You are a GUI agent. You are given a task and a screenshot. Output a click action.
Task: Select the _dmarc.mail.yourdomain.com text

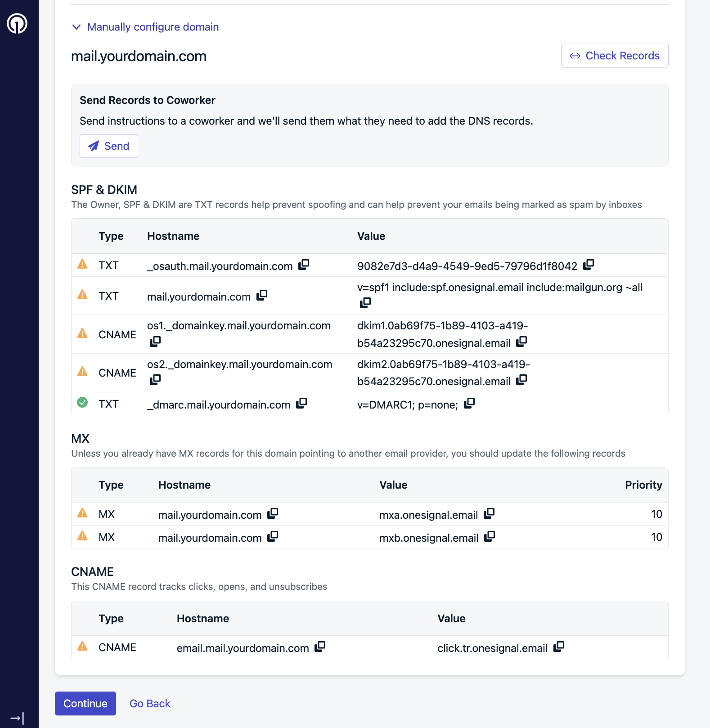[x=219, y=405]
